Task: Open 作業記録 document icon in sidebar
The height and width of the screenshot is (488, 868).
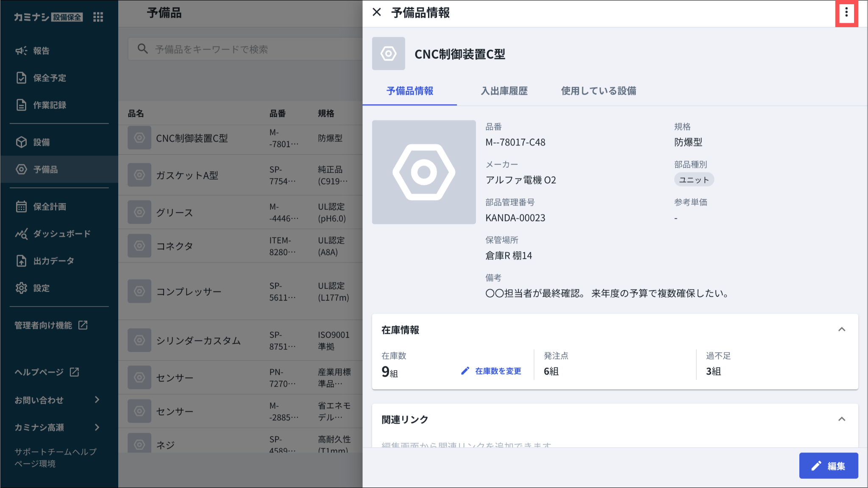Action: click(x=21, y=105)
